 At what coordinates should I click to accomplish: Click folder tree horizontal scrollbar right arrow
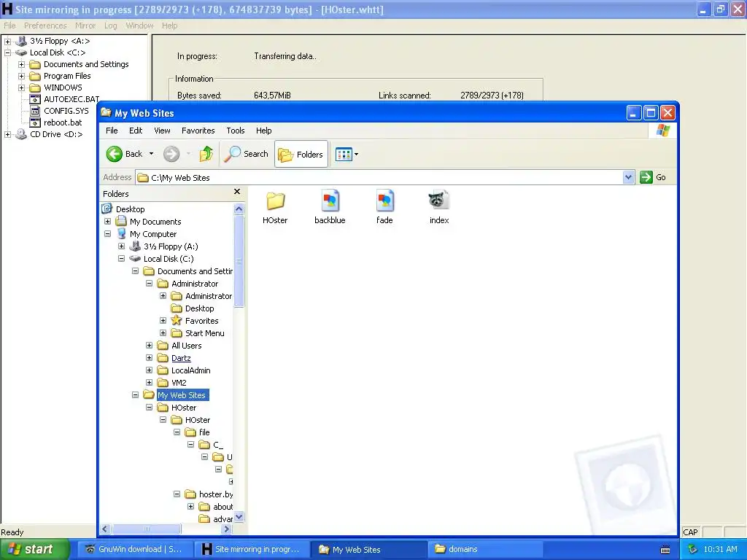[x=227, y=529]
